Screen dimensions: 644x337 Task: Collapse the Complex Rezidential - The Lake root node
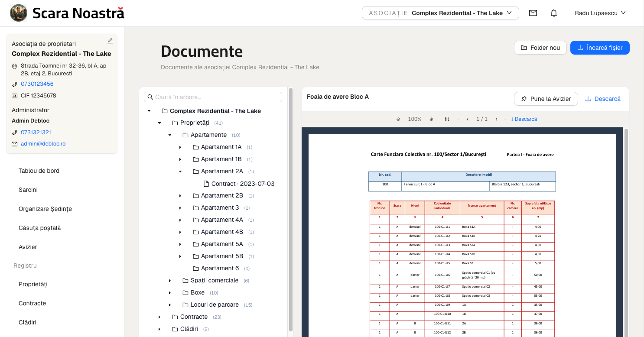click(x=149, y=111)
